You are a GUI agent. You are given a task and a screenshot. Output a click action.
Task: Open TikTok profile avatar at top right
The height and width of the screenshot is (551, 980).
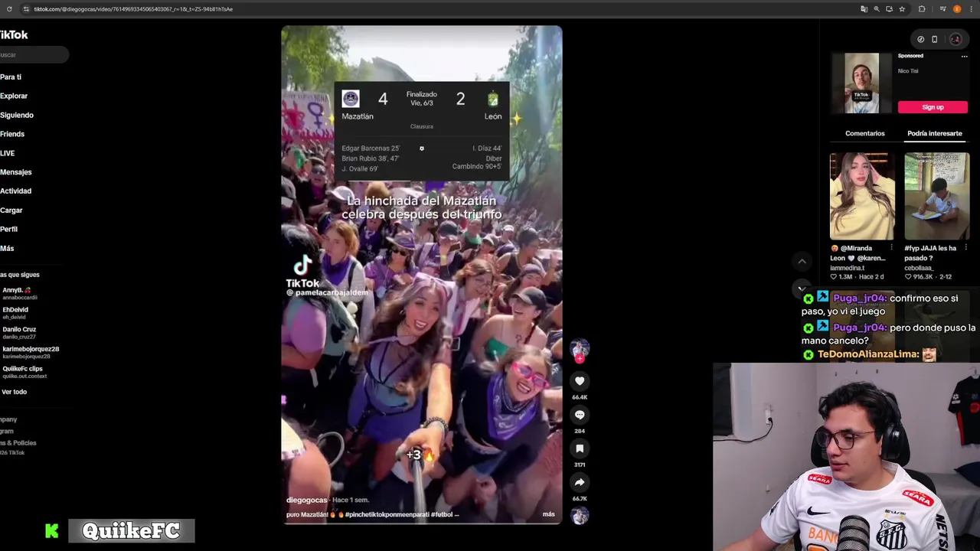tap(955, 39)
